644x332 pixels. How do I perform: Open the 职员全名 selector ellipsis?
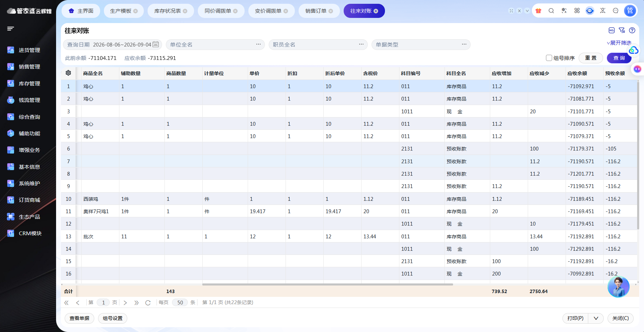coord(361,44)
